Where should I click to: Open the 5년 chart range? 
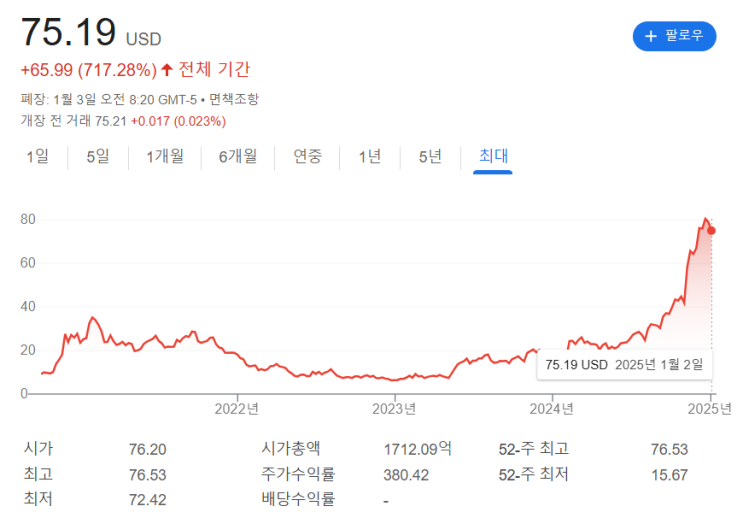pos(430,157)
